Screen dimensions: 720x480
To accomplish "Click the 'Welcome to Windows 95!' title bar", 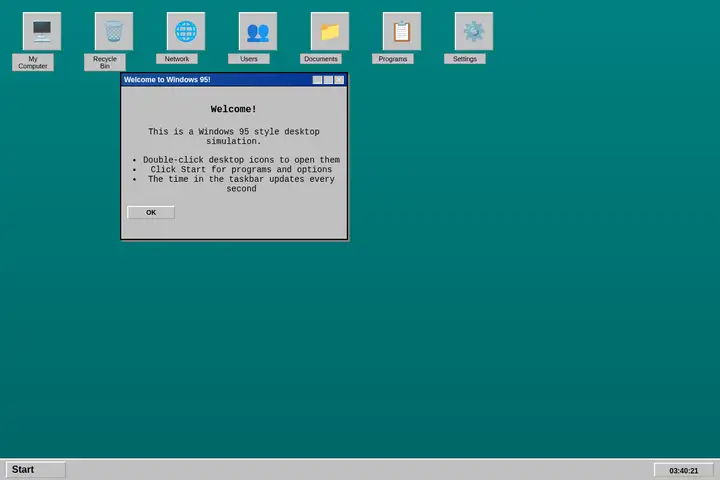I will point(234,80).
